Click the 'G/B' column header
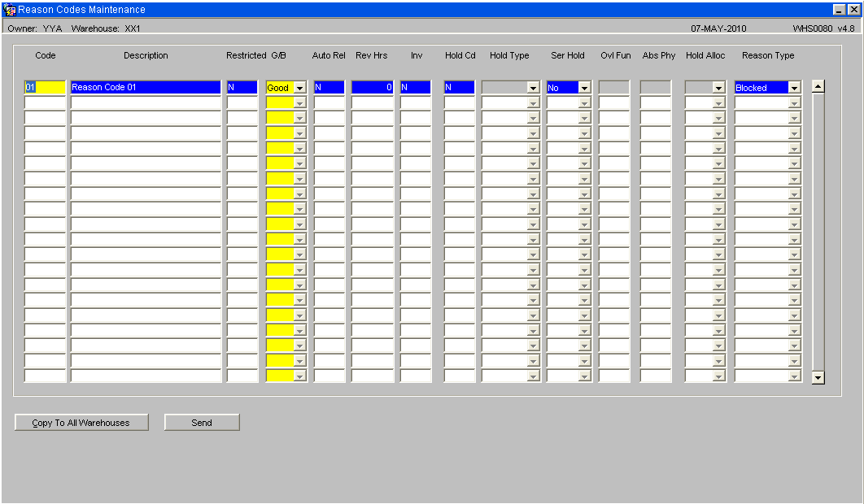 point(278,55)
